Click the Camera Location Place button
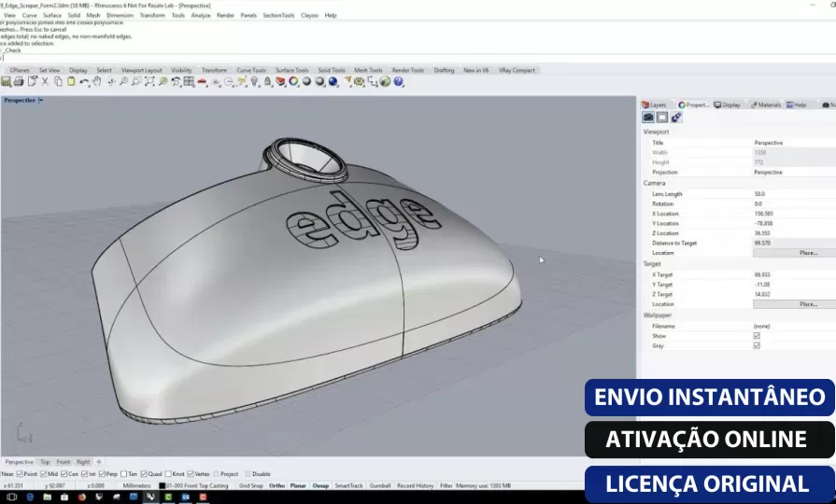The width and height of the screenshot is (836, 504). (x=794, y=253)
